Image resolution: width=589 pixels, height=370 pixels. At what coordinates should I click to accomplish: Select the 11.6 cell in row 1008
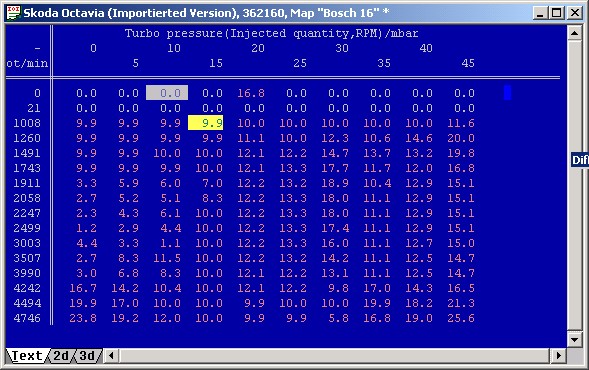(x=461, y=123)
